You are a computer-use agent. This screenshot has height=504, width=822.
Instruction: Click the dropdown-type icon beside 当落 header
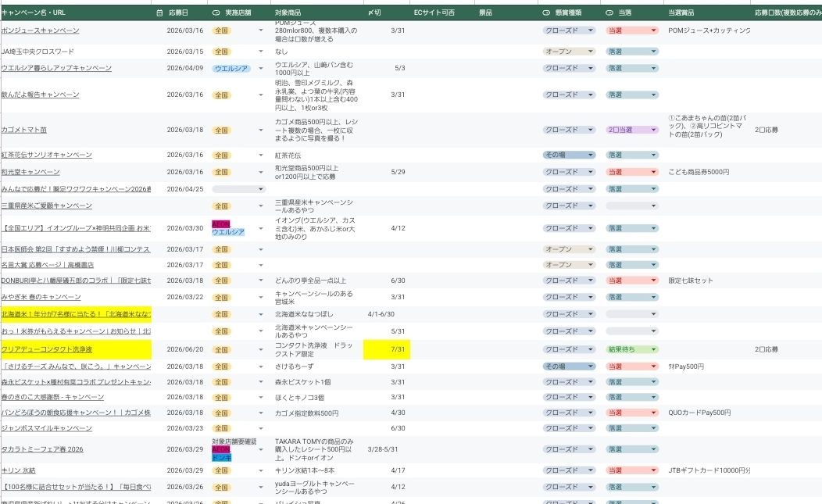(609, 13)
